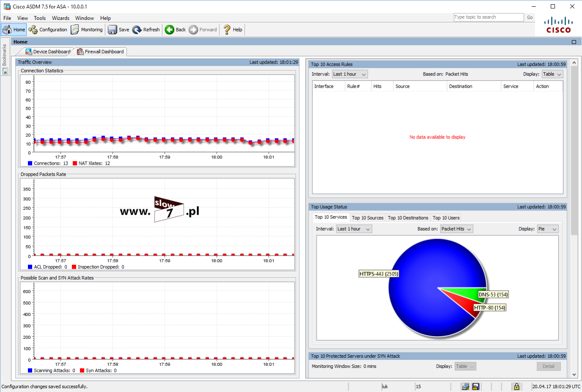Select the Top 10 Services tab
The width and height of the screenshot is (582, 392).
(x=331, y=217)
